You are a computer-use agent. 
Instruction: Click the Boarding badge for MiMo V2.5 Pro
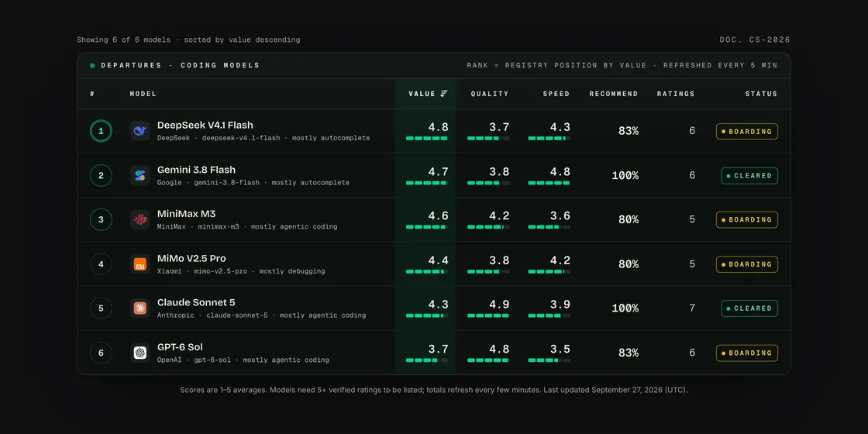[747, 264]
